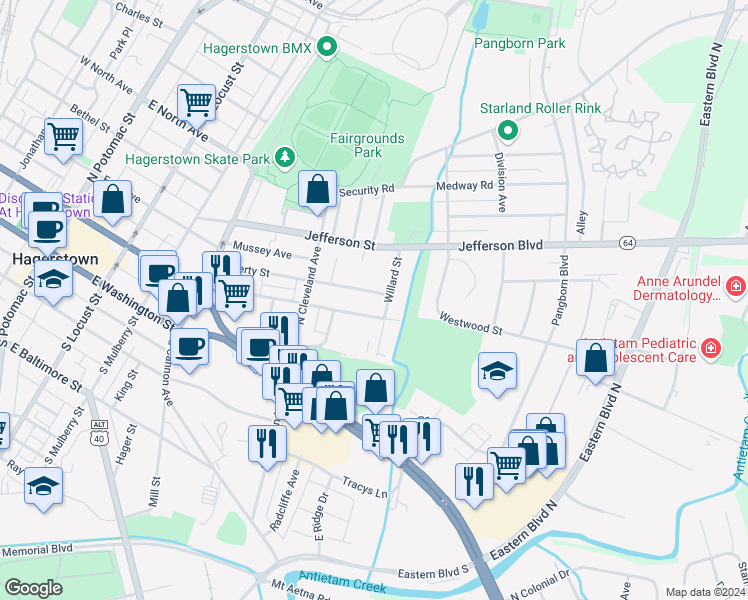
Task: Click the E Ridge Dr label
Action: pos(322,517)
